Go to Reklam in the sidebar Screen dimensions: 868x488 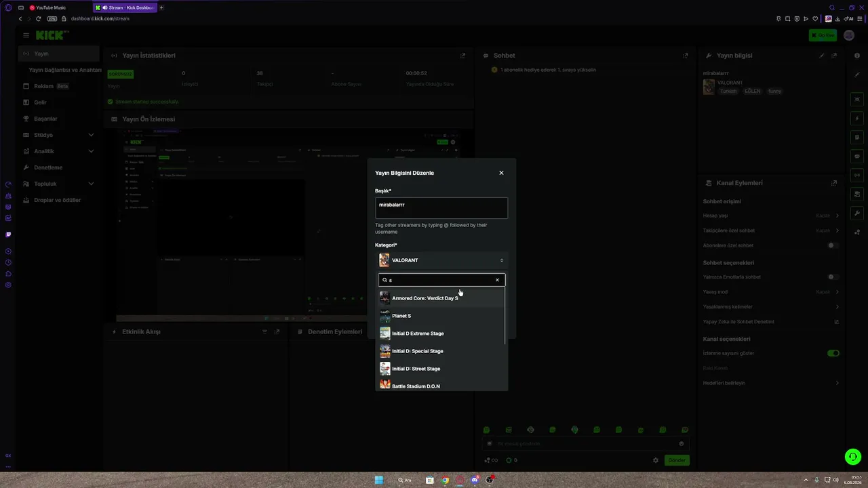point(60,86)
